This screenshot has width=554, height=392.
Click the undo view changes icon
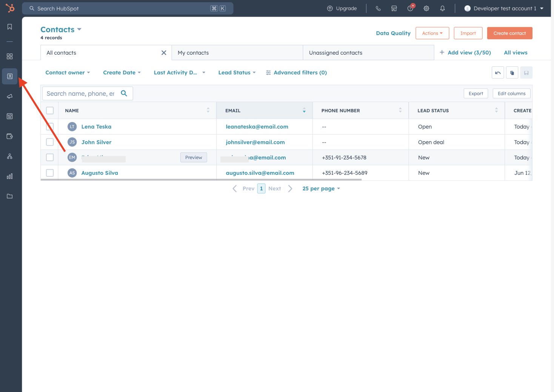coord(498,73)
